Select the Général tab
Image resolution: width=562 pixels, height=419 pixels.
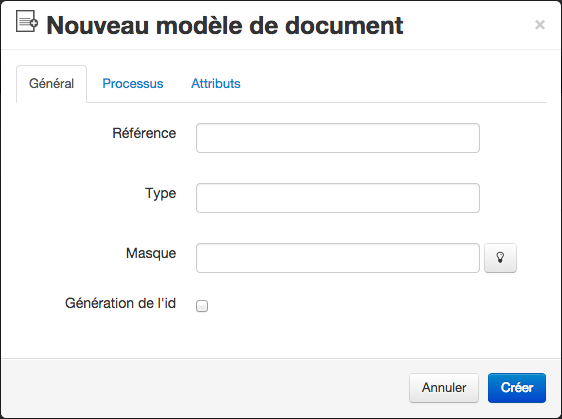[x=52, y=84]
